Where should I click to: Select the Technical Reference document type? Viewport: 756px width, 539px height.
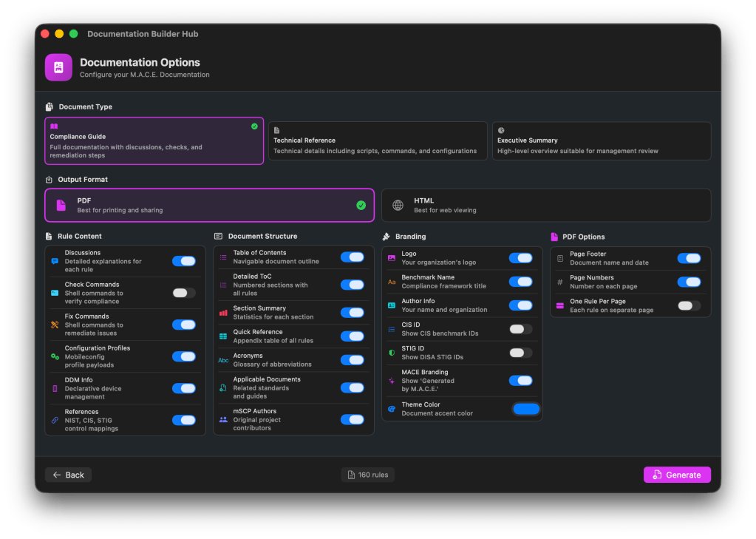click(377, 140)
